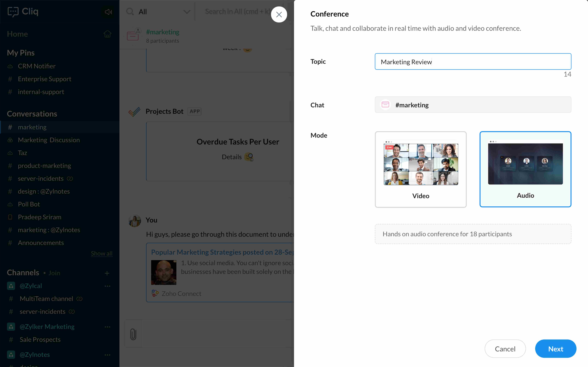Close the Conference panel with X button

279,15
